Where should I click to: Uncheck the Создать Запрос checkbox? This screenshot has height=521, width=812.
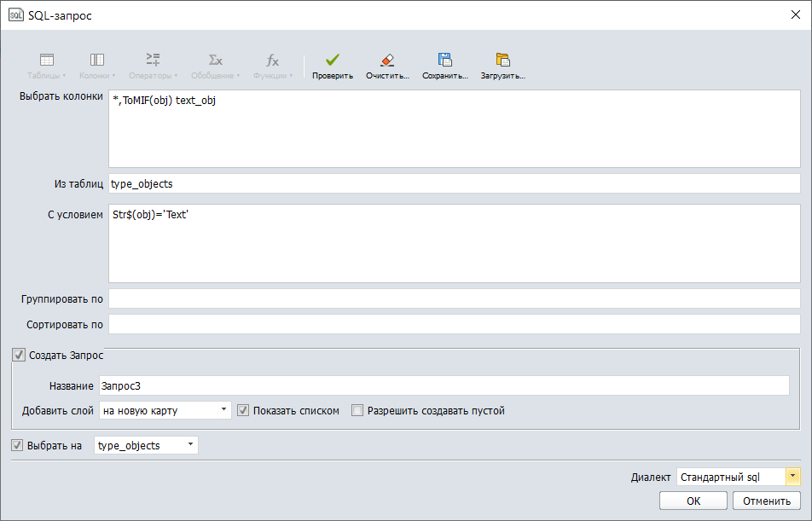tap(19, 355)
